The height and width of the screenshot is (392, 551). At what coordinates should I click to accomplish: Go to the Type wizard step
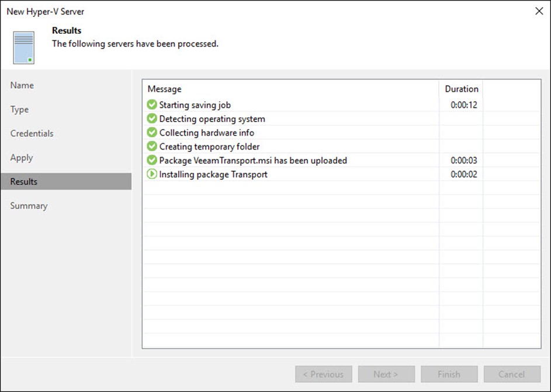19,110
